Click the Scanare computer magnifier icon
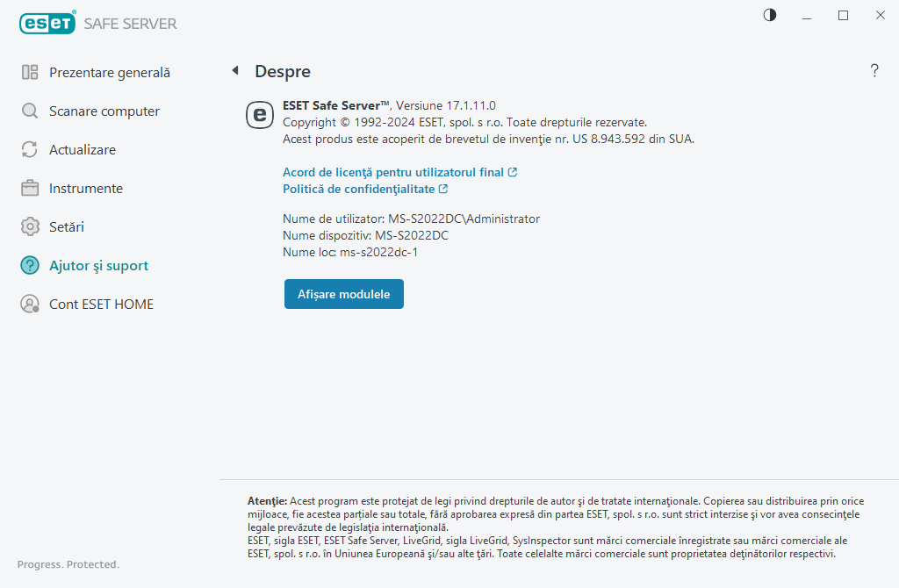 tap(30, 111)
